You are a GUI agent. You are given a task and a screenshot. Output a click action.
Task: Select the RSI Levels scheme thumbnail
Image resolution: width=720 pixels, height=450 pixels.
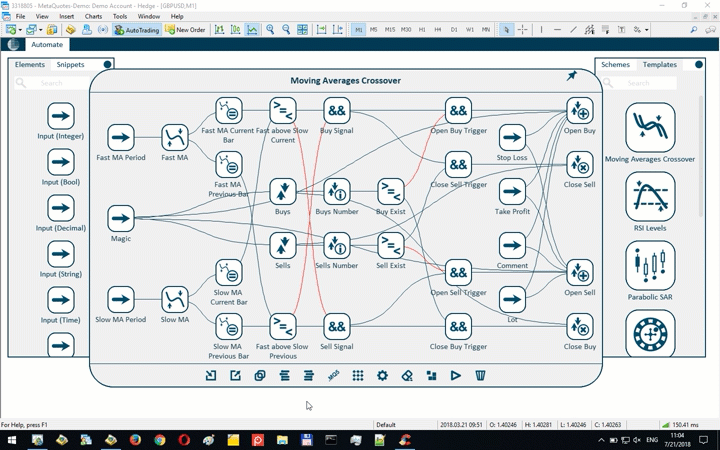[650, 197]
